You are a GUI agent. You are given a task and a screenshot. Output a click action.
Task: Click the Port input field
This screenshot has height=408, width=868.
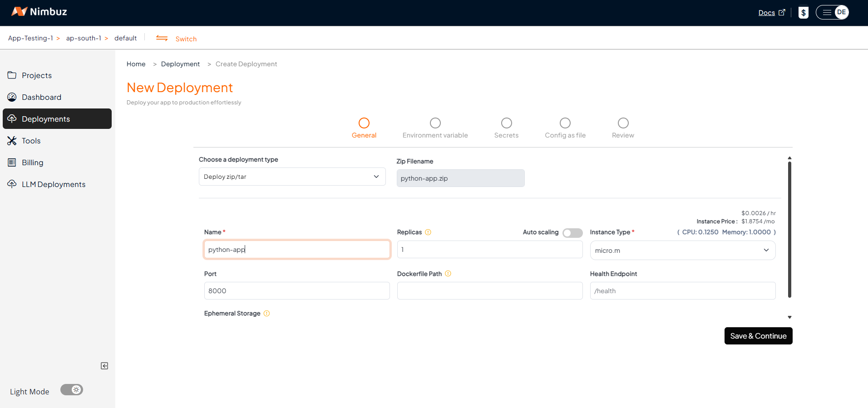297,291
